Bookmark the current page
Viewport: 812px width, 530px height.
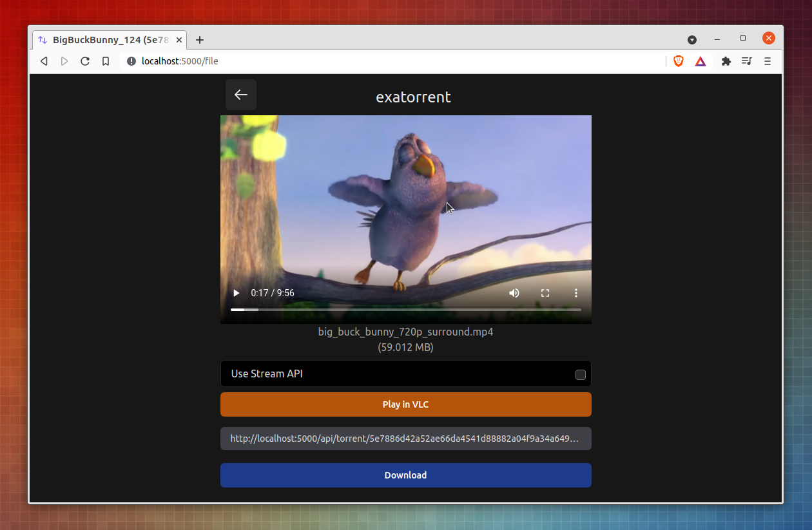point(106,61)
